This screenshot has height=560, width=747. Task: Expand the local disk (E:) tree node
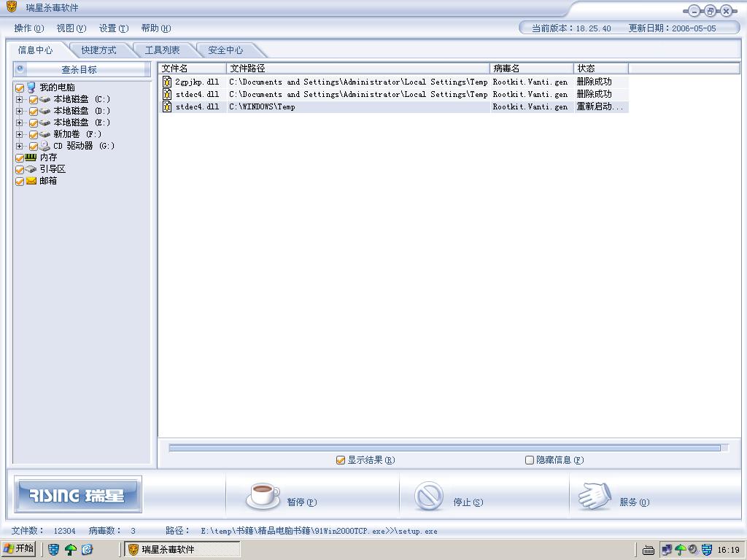pyautogui.click(x=19, y=122)
